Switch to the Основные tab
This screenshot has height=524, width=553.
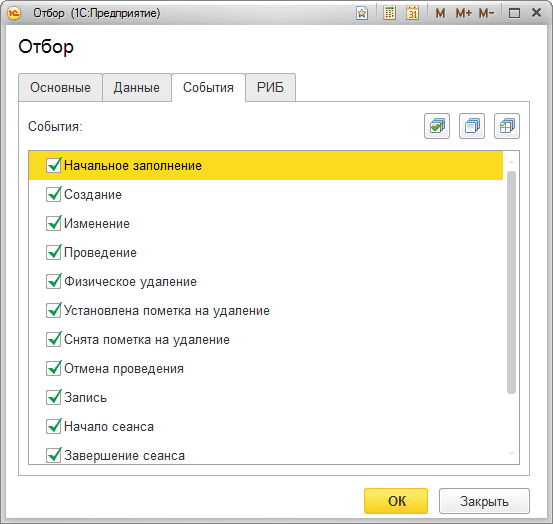pyautogui.click(x=60, y=87)
